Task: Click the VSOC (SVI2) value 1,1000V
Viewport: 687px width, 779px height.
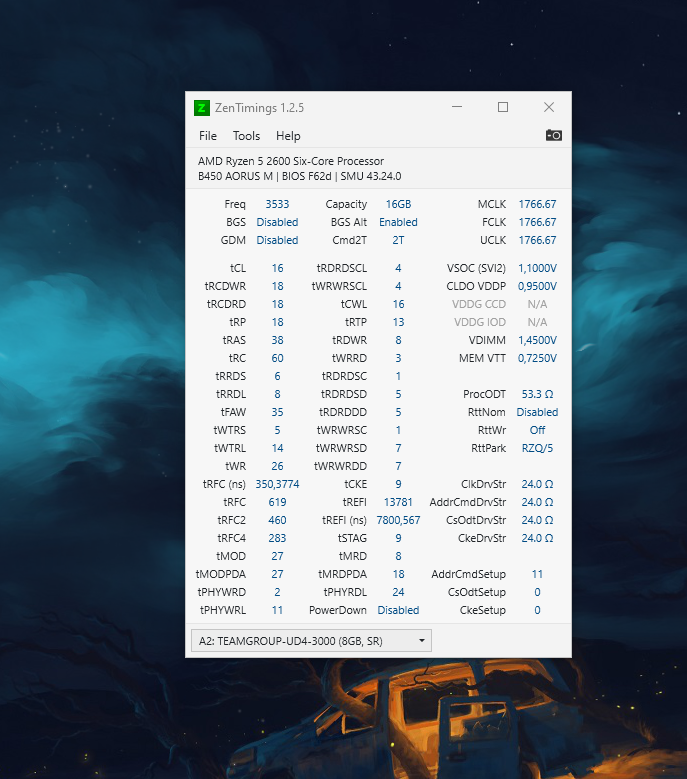Action: 537,268
